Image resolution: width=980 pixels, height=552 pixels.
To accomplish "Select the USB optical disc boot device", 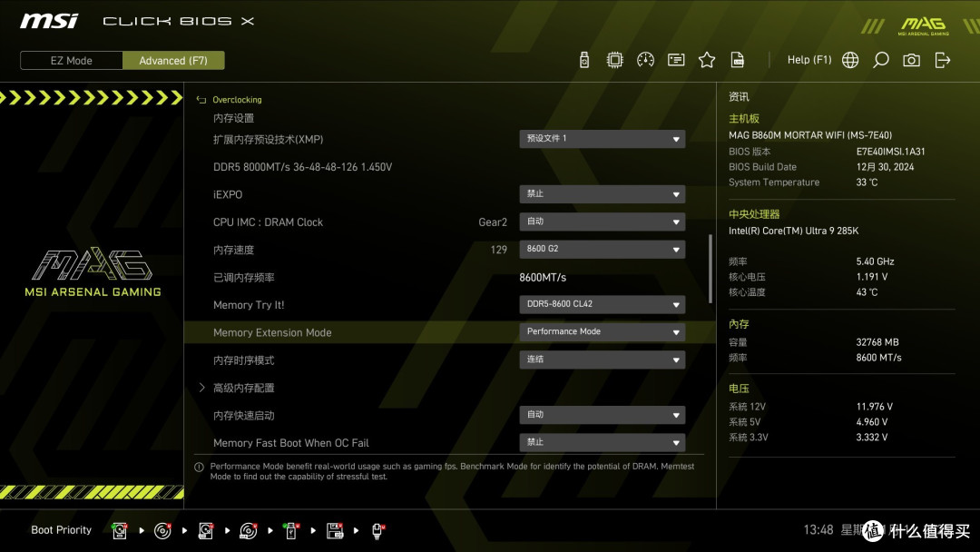I will [248, 531].
